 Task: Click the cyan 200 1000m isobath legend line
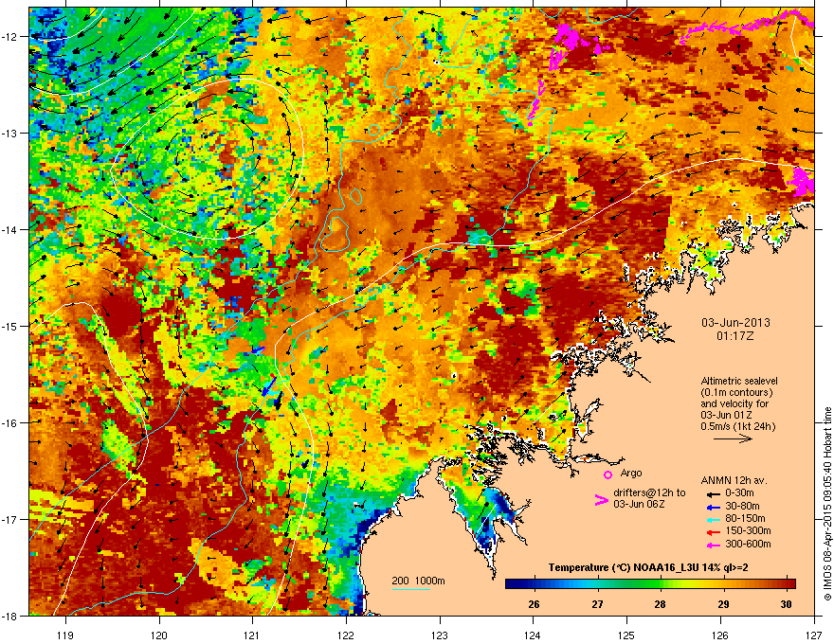click(411, 589)
